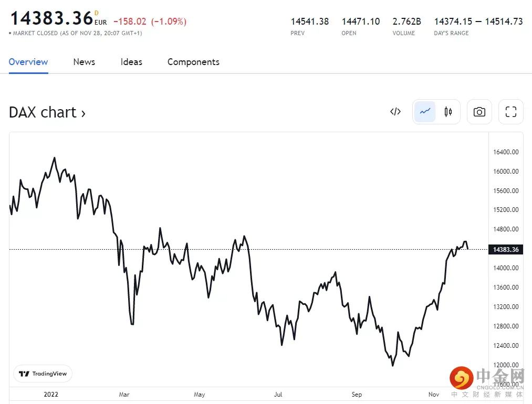Click the current price label 14383.36 on axis
Screen dimensions: 532x404
[x=506, y=249]
